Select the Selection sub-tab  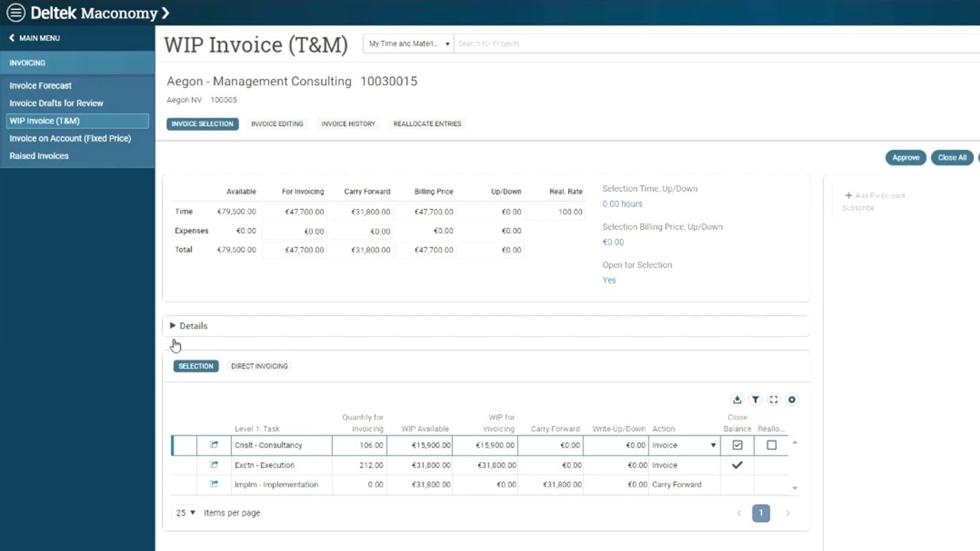tap(196, 366)
